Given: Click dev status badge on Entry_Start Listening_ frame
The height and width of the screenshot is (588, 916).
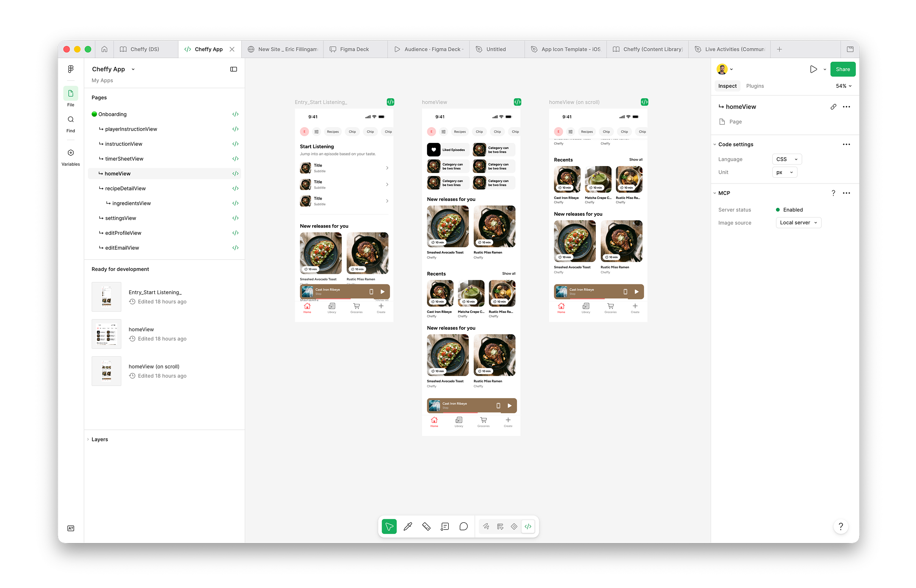Looking at the screenshot, I should pos(391,102).
